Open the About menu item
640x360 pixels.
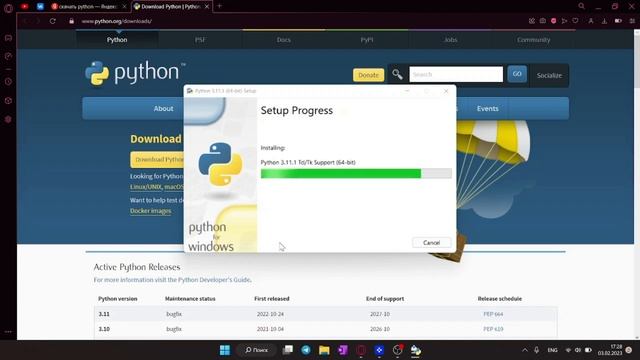tap(163, 109)
